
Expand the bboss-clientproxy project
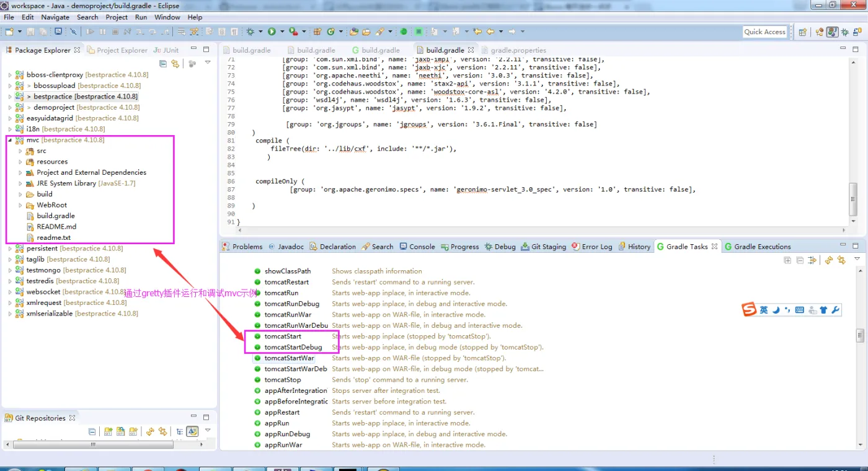[x=10, y=75]
